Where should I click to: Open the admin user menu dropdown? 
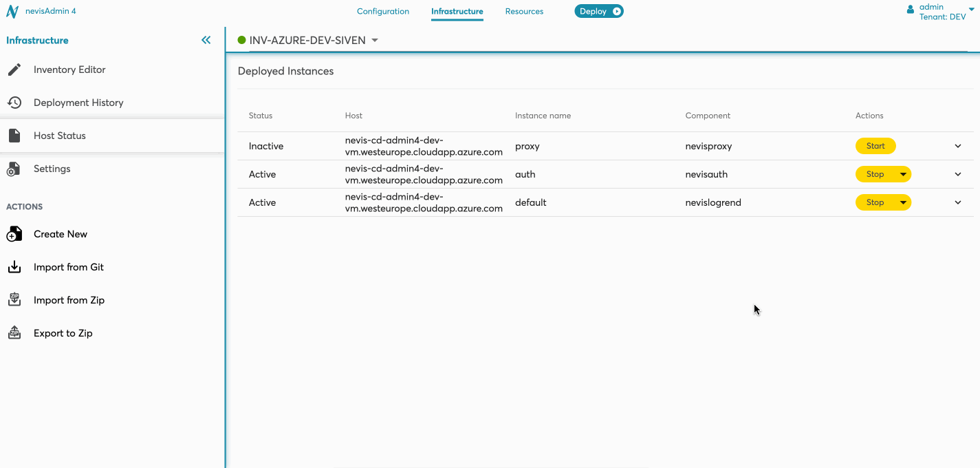pyautogui.click(x=971, y=8)
